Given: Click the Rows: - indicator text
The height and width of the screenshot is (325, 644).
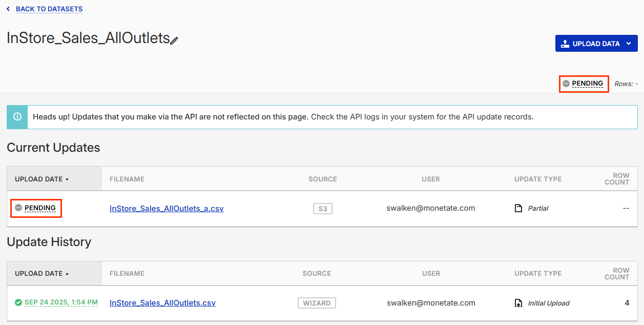Looking at the screenshot, I should [626, 84].
